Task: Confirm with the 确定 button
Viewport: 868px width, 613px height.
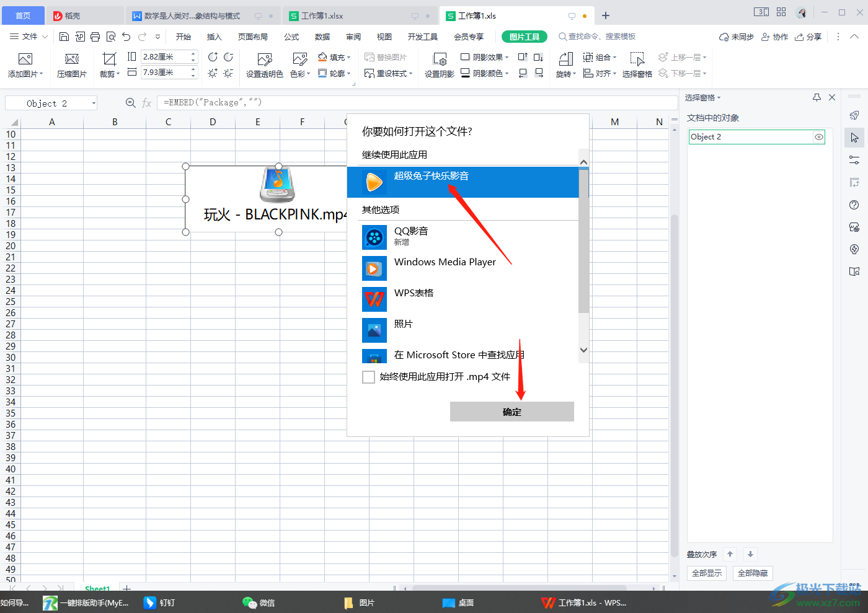Action: pyautogui.click(x=512, y=412)
